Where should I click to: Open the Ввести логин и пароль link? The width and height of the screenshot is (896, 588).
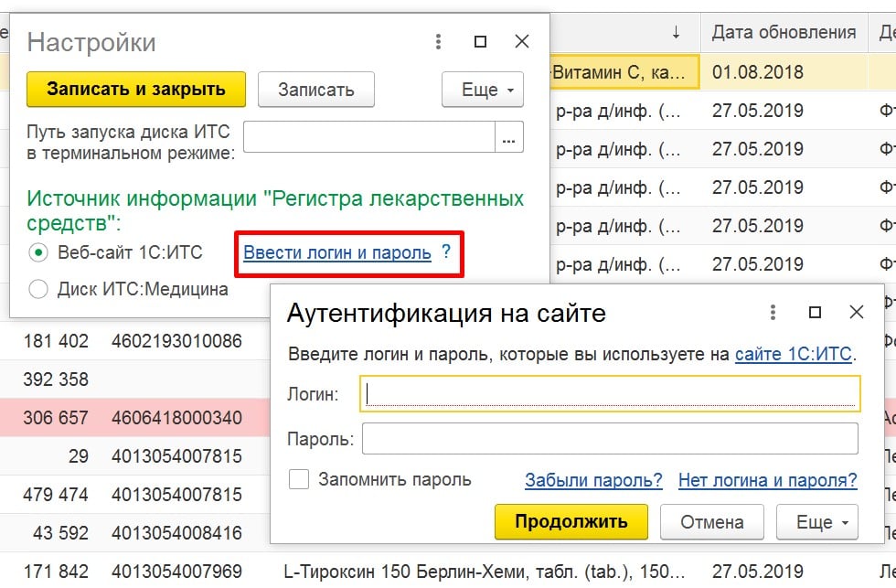336,252
